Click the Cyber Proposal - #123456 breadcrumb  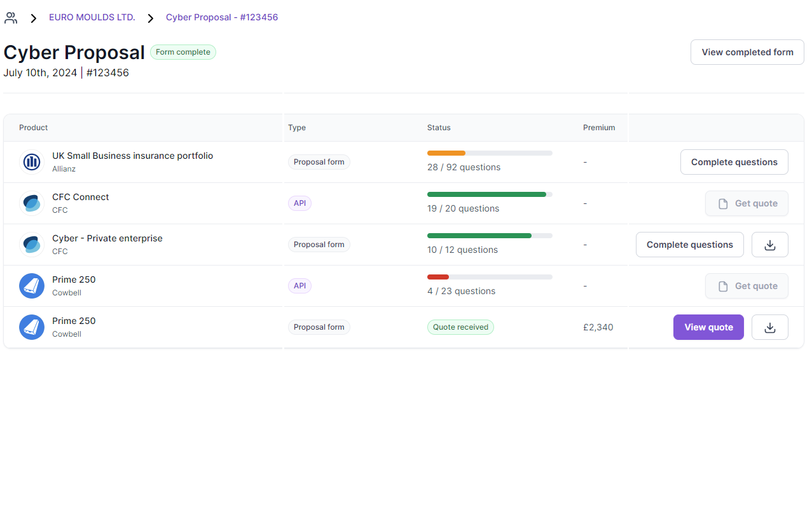point(222,17)
